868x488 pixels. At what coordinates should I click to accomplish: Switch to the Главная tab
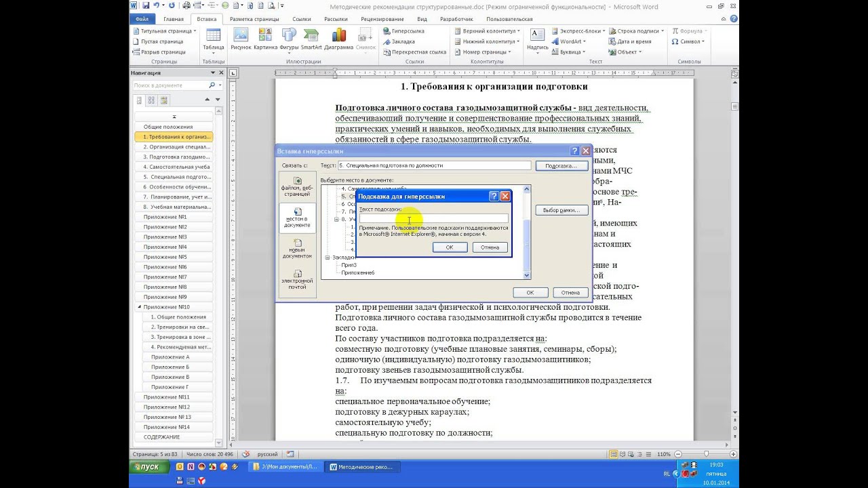(173, 19)
